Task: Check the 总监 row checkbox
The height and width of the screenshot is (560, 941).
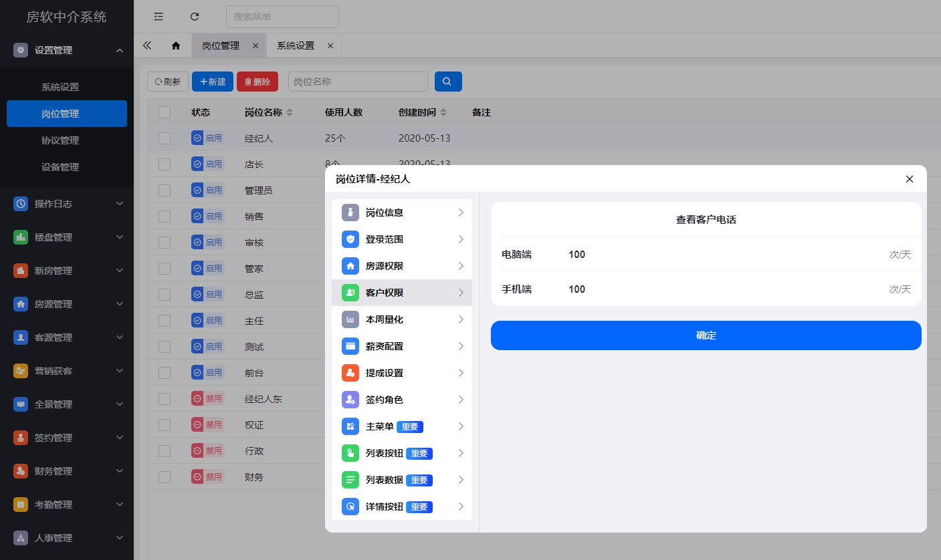Action: 165,295
